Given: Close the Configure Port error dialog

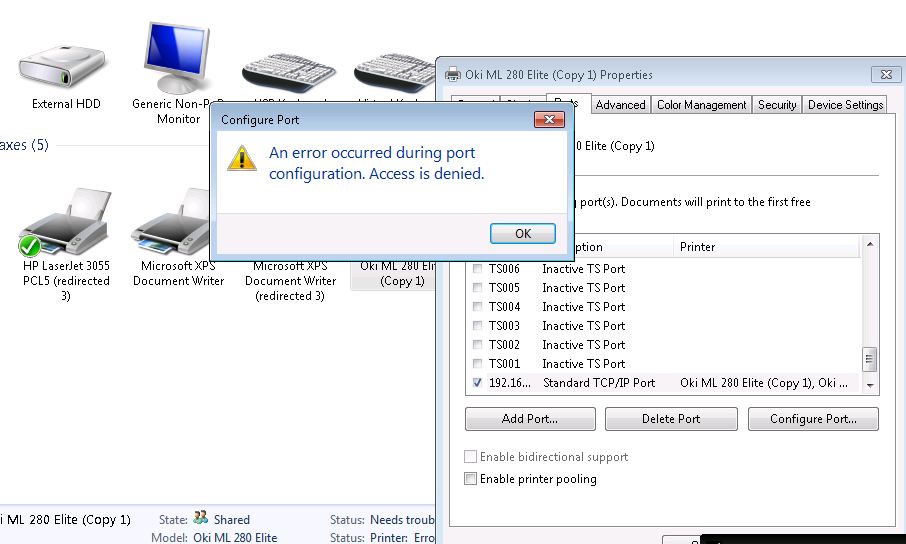Looking at the screenshot, I should point(549,120).
